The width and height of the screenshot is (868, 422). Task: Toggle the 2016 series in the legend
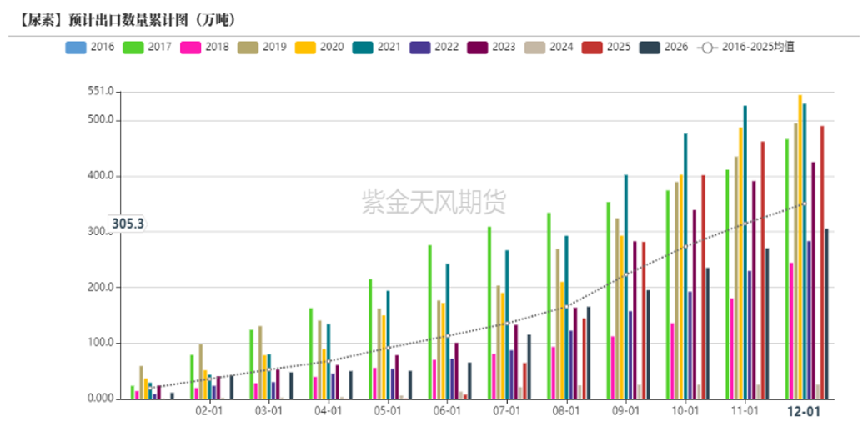[90, 47]
